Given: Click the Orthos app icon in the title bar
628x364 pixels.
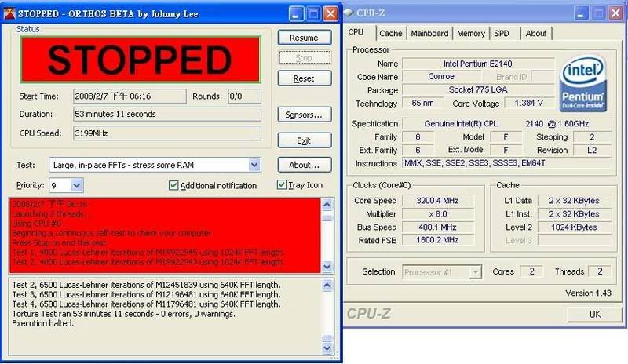Looking at the screenshot, I should pos(9,13).
